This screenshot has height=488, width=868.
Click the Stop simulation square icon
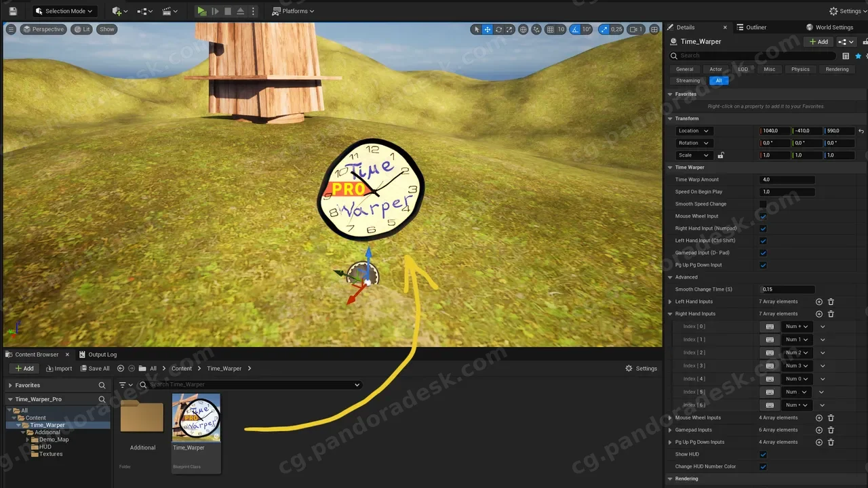click(x=228, y=11)
